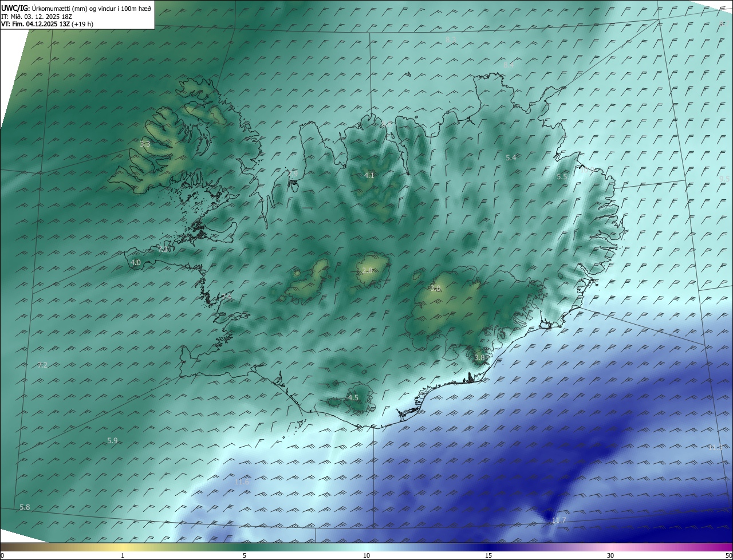Image resolution: width=733 pixels, height=560 pixels.
Task: Click the 5.4 value in northeast Iceland
Action: (511, 157)
